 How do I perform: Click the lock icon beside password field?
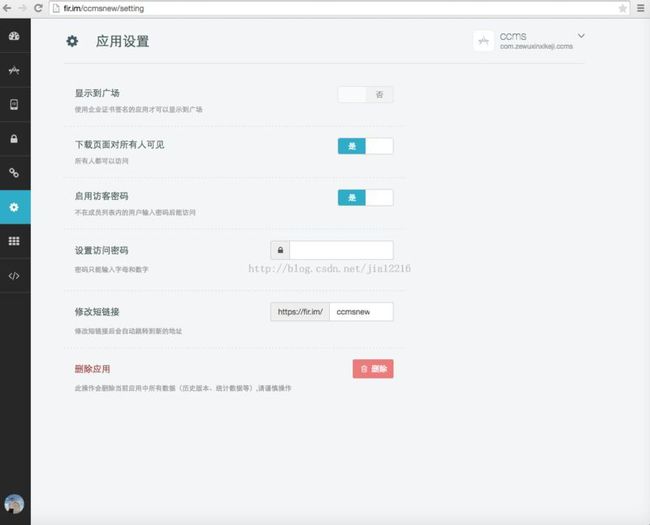pos(280,250)
